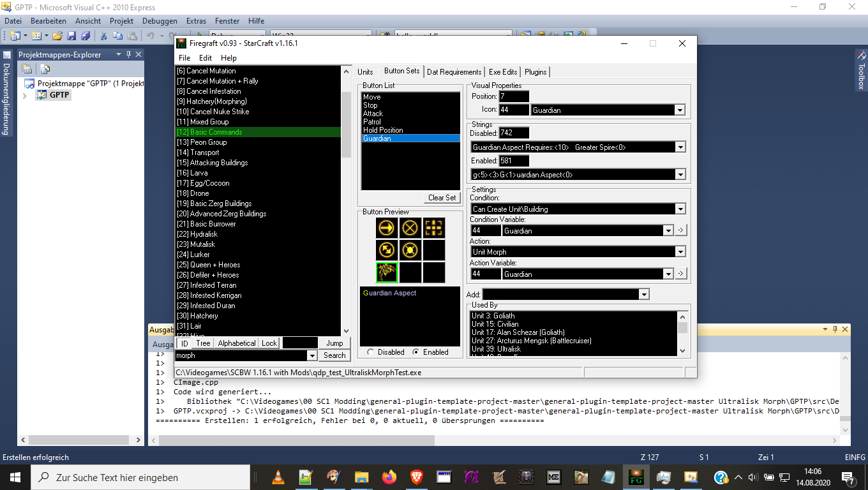This screenshot has height=490, width=868.
Task: Select the Patrol icon in Button Preview
Action: (x=387, y=250)
